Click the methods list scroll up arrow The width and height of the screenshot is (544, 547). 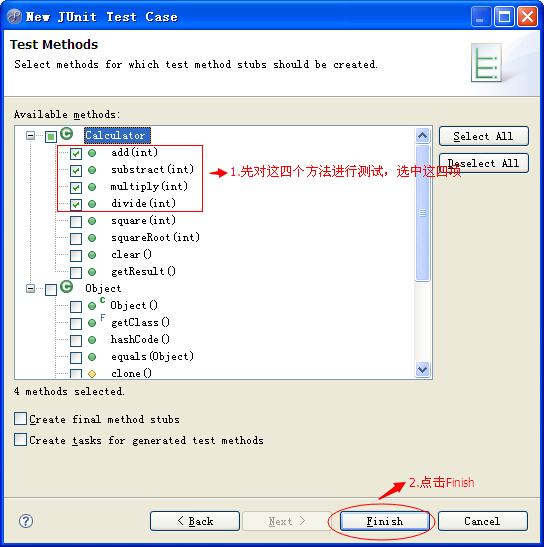(423, 135)
